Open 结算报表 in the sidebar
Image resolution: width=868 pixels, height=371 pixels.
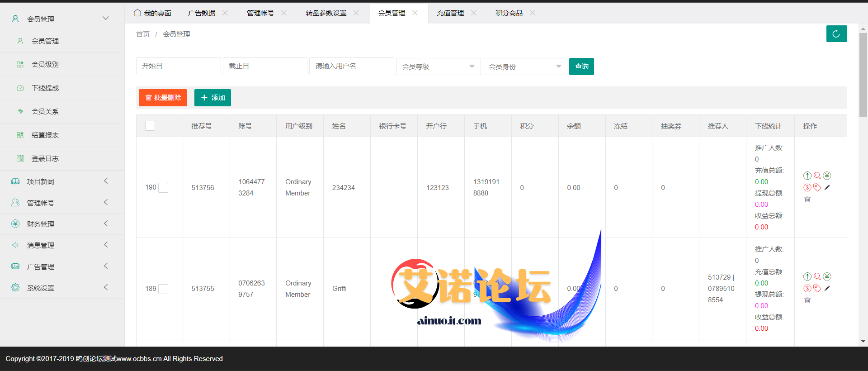click(45, 135)
